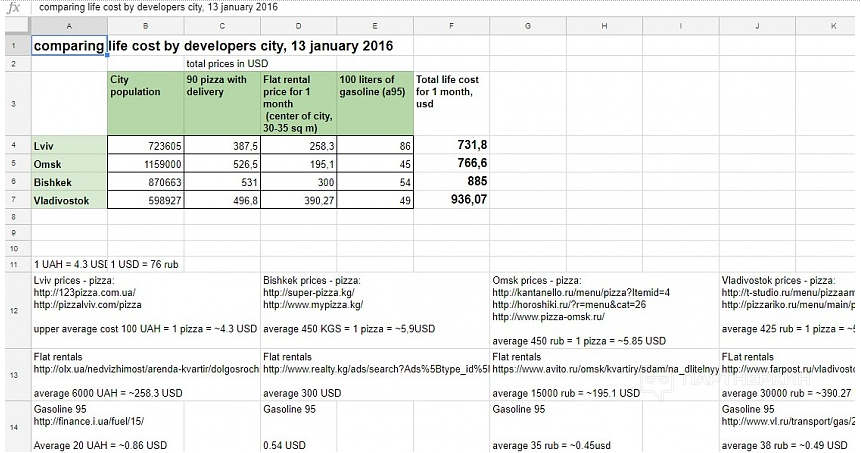The width and height of the screenshot is (861, 453).
Task: Open the 123pizza.com.ua link
Action: [85, 293]
